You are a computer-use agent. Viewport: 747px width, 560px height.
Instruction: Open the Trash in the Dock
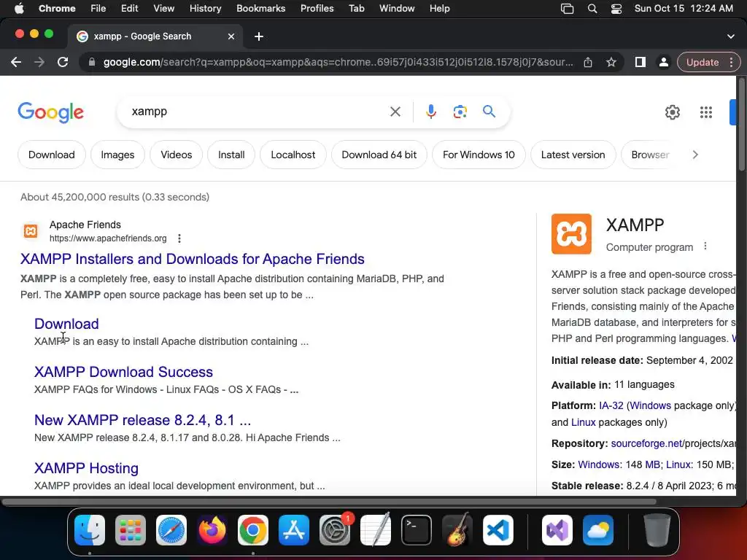pos(657,530)
